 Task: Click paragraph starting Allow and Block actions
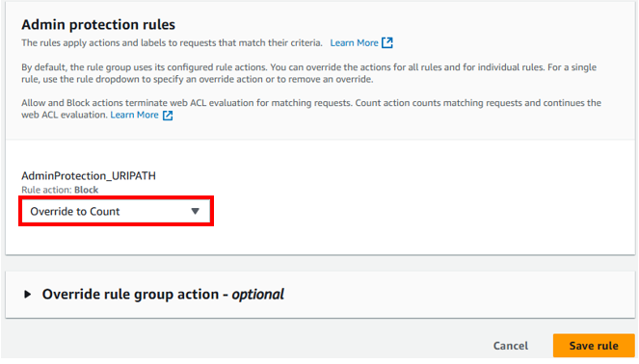point(311,109)
